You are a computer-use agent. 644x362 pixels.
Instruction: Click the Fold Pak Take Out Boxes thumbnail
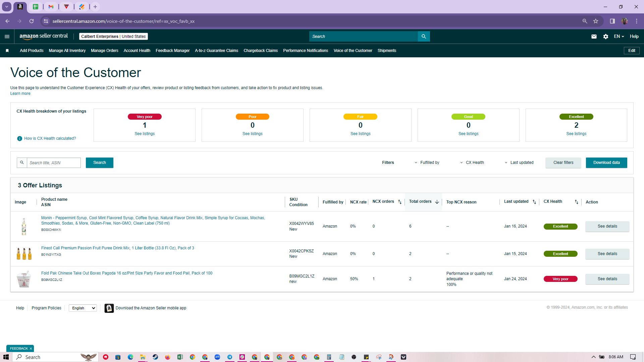click(x=24, y=279)
